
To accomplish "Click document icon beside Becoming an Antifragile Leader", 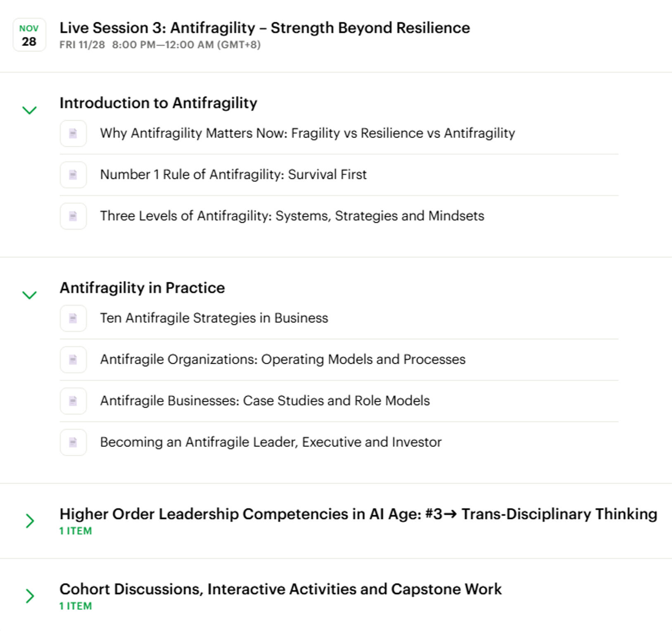I will point(73,442).
